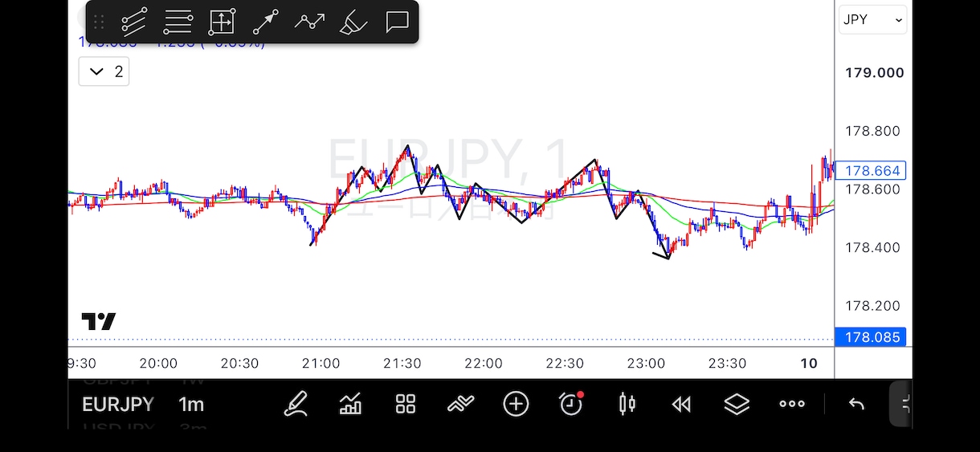Select the polyline path tool

pos(309,22)
